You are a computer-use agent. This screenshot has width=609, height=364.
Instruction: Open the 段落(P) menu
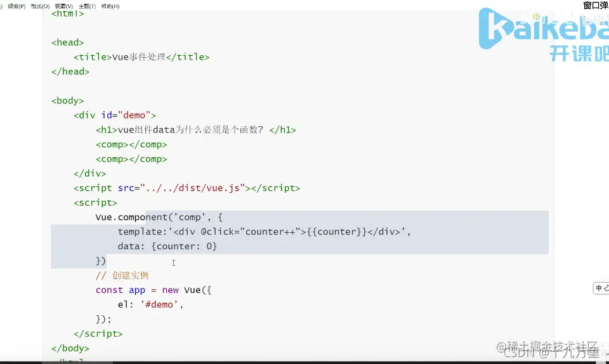pyautogui.click(x=16, y=6)
